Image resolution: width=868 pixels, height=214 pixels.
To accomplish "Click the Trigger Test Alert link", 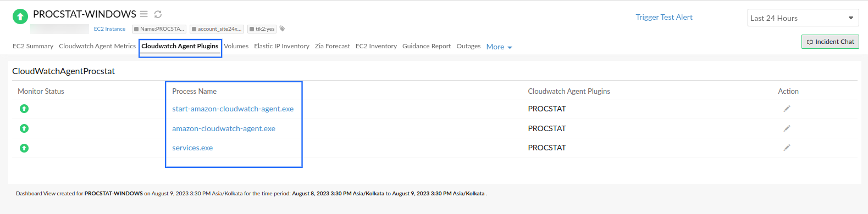I will [x=664, y=17].
